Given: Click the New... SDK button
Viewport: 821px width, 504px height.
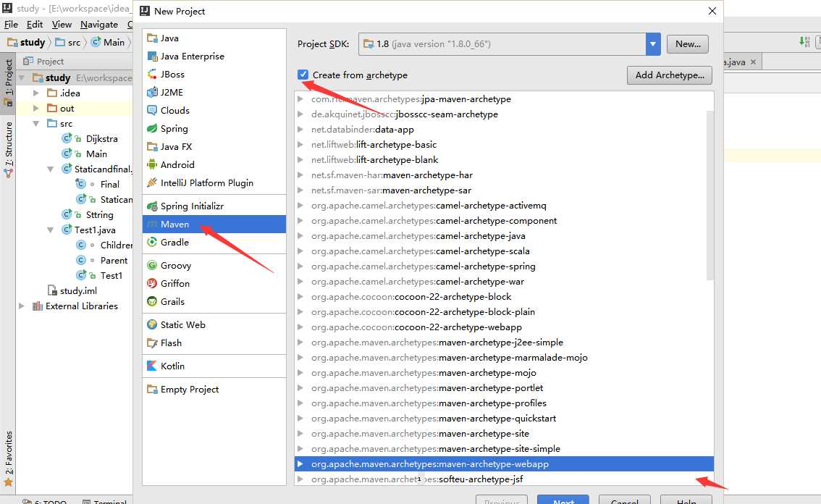Looking at the screenshot, I should pos(688,44).
